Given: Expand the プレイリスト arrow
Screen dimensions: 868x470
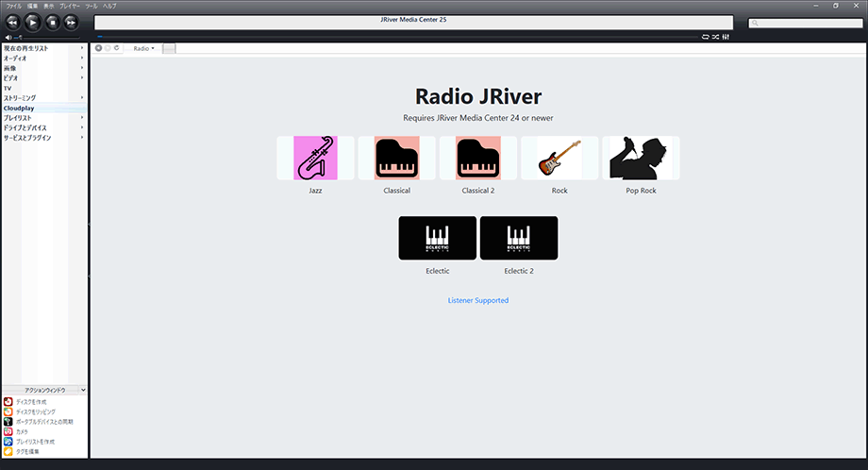Looking at the screenshot, I should click(82, 118).
